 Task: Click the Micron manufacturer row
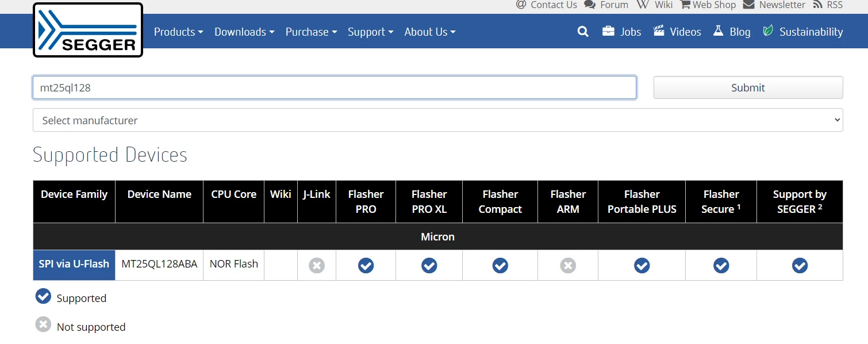438,236
